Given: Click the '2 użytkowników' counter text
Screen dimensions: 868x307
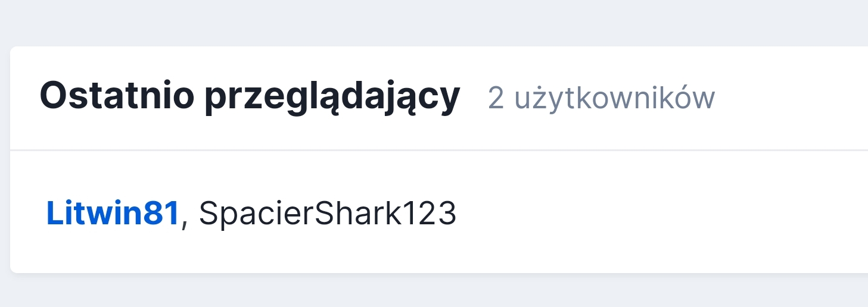Looking at the screenshot, I should click(x=601, y=99).
